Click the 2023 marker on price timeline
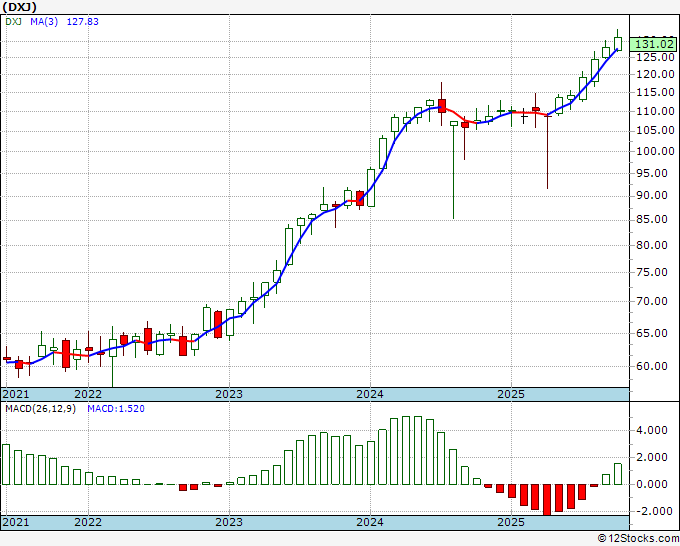This screenshot has width=680, height=546. [229, 394]
